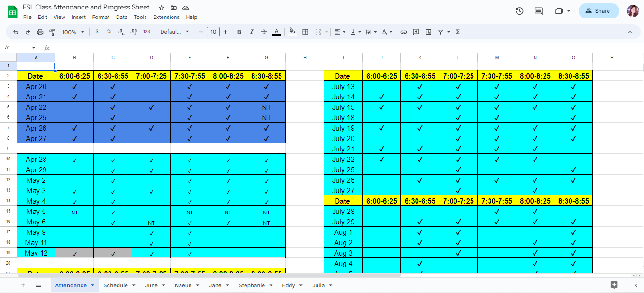Open filter views dropdown arrow
Image resolution: width=644 pixels, height=293 pixels.
click(x=449, y=32)
